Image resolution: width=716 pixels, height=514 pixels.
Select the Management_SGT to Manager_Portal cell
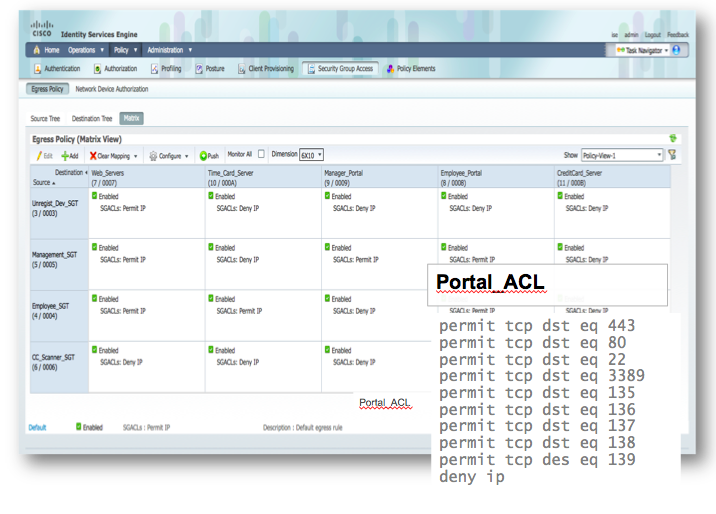[379, 264]
